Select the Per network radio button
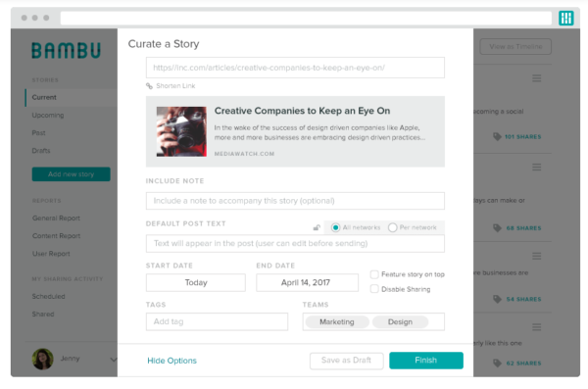Screen dimensions: 588x389 coord(392,227)
